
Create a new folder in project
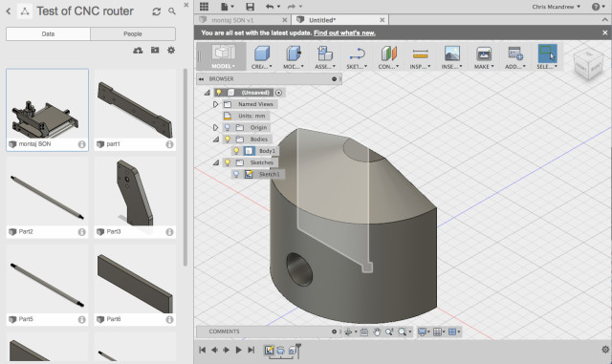pos(155,50)
